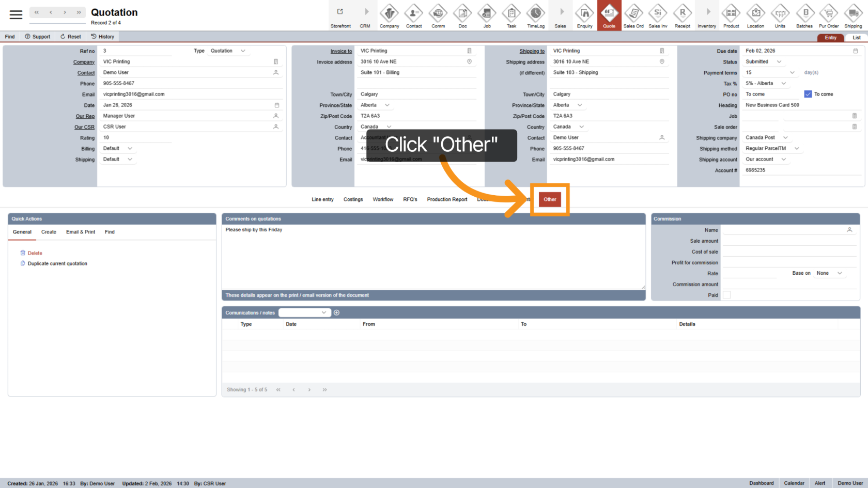Click the History button
This screenshot has height=488, width=868.
[102, 37]
